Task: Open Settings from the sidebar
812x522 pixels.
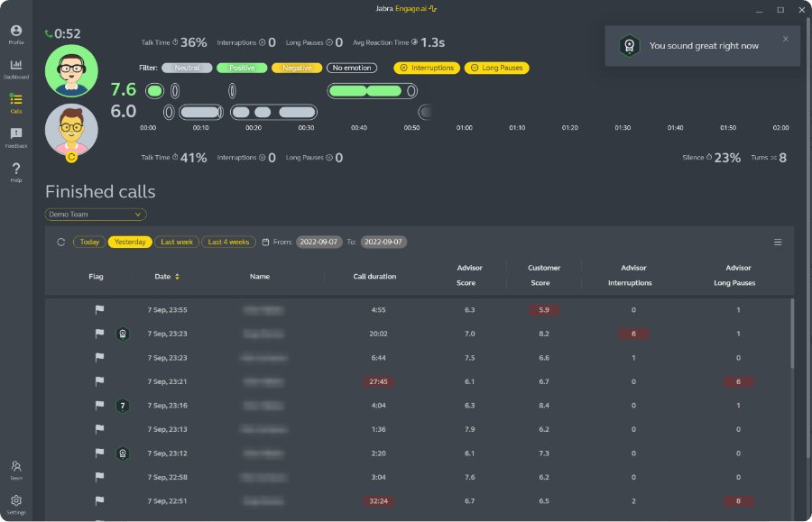Action: click(16, 504)
